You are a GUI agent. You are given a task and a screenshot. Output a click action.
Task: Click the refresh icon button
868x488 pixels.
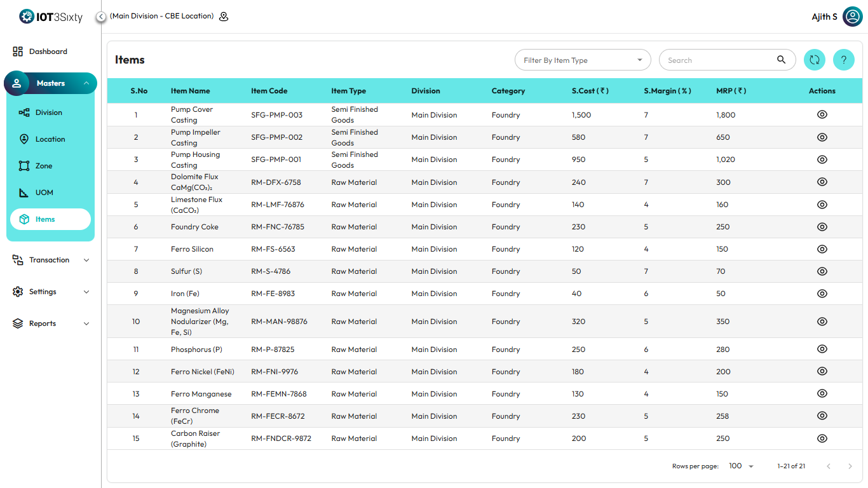click(x=814, y=60)
